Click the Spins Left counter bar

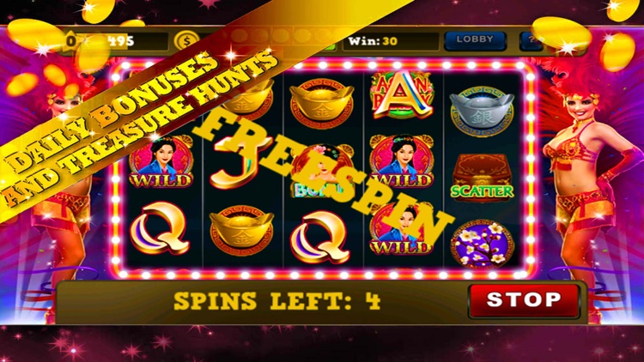coord(276,301)
